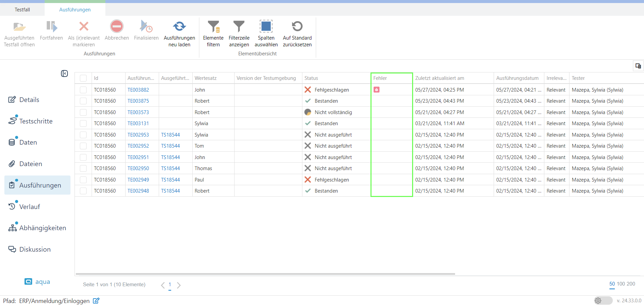
Task: Tick the checkbox for execution TE003882
Action: [83, 90]
